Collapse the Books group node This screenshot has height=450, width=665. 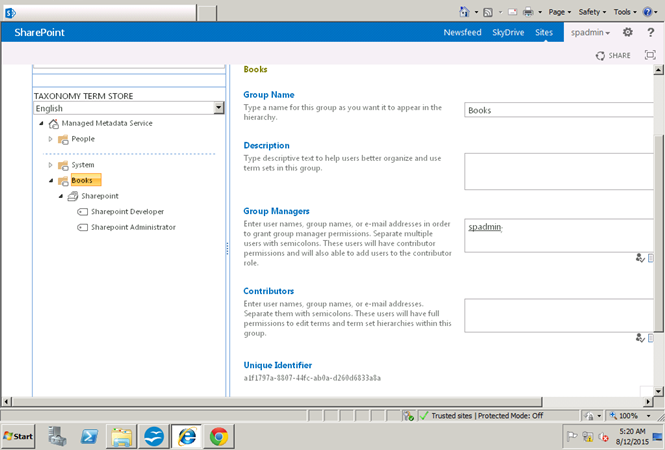[51, 181]
